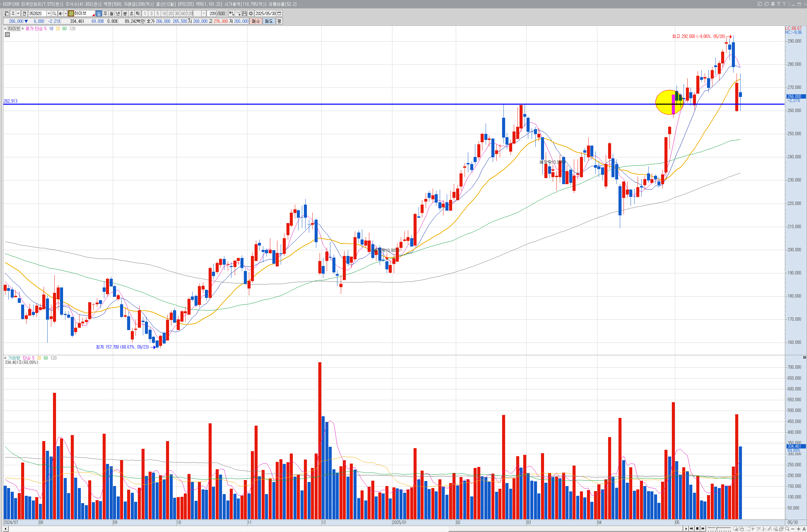This screenshot has height=532, width=807.
Task: Click the fast-forward chart replay icon
Action: tap(703, 529)
